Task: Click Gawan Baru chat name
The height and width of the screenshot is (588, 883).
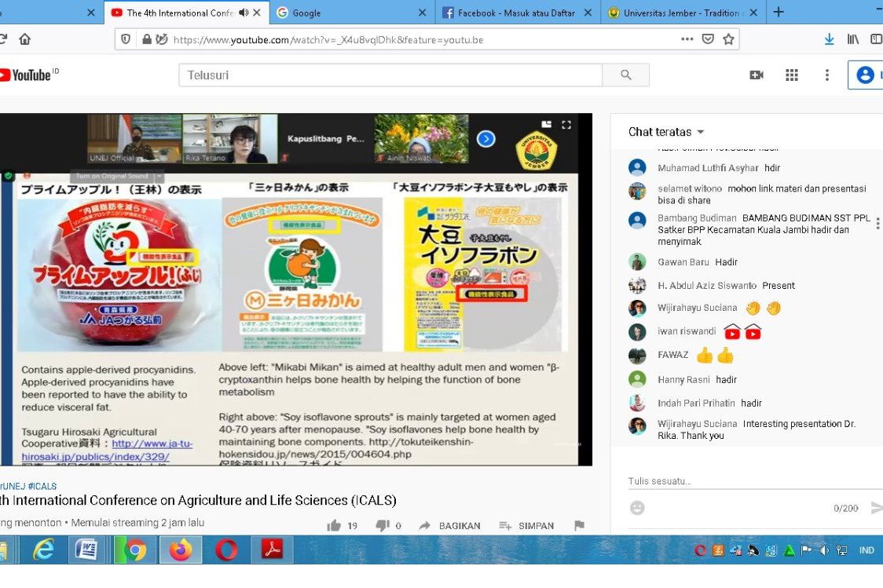Action: pos(683,262)
